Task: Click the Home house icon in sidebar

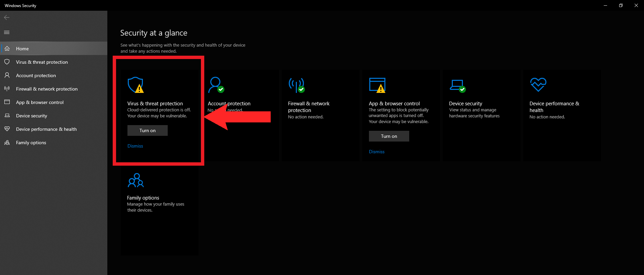Action: (7, 49)
